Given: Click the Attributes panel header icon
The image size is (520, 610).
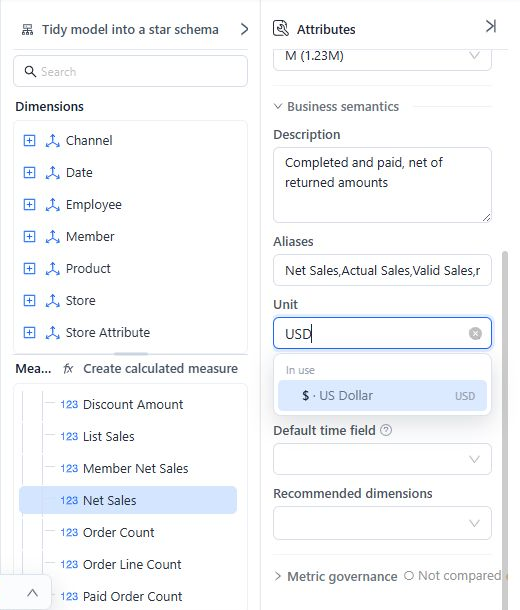Looking at the screenshot, I should point(281,28).
